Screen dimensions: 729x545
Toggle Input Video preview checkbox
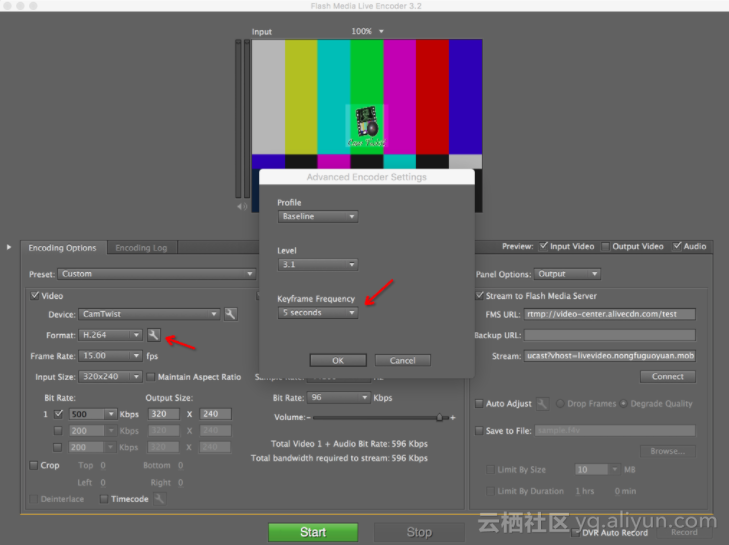[543, 246]
